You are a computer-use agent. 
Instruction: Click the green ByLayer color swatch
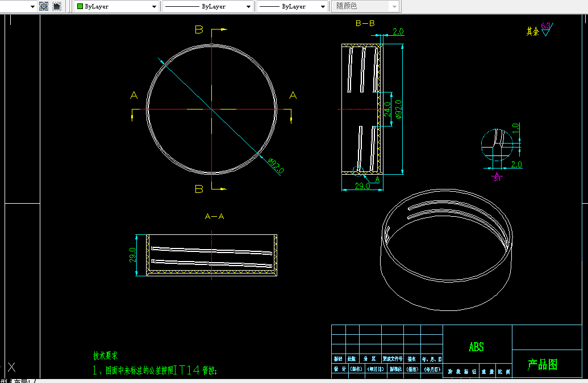pyautogui.click(x=80, y=6)
